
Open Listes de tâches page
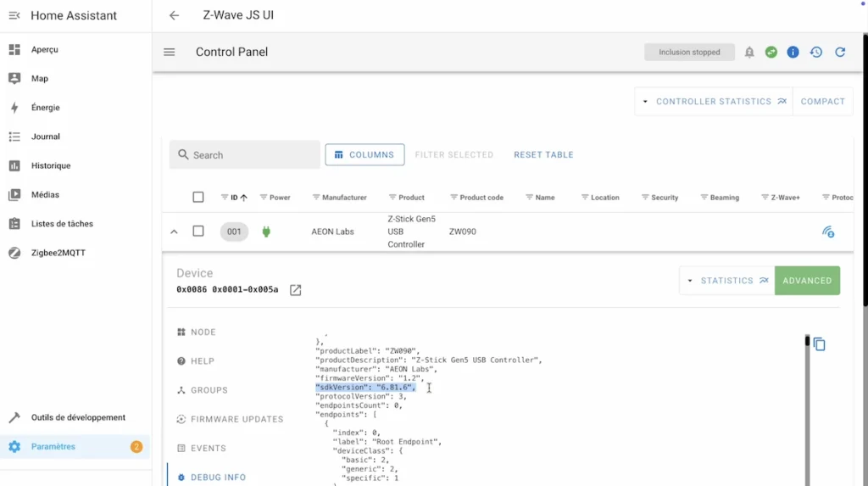click(x=75, y=224)
